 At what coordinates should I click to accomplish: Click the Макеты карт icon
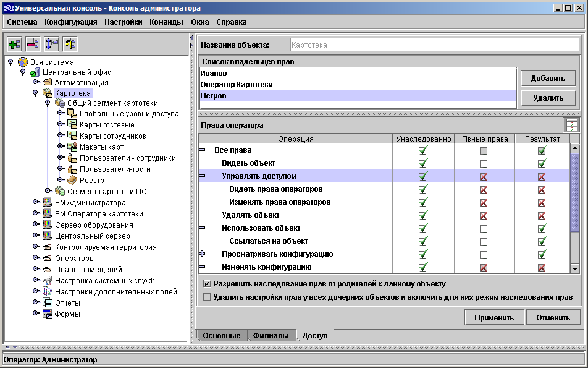click(x=72, y=147)
